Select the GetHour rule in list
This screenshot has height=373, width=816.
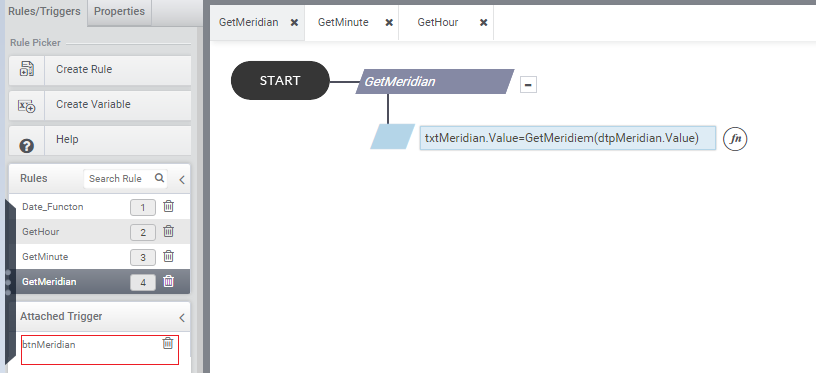click(41, 231)
